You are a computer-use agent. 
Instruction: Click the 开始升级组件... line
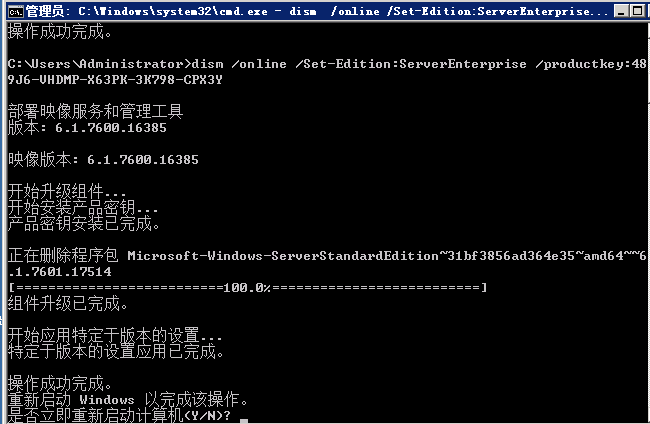point(67,191)
